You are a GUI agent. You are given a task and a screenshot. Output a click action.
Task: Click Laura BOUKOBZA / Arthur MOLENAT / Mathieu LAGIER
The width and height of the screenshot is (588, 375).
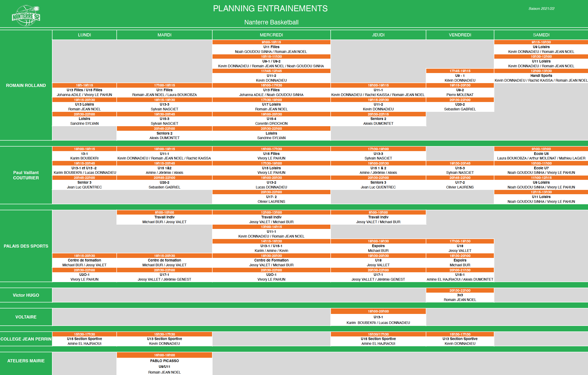click(541, 158)
